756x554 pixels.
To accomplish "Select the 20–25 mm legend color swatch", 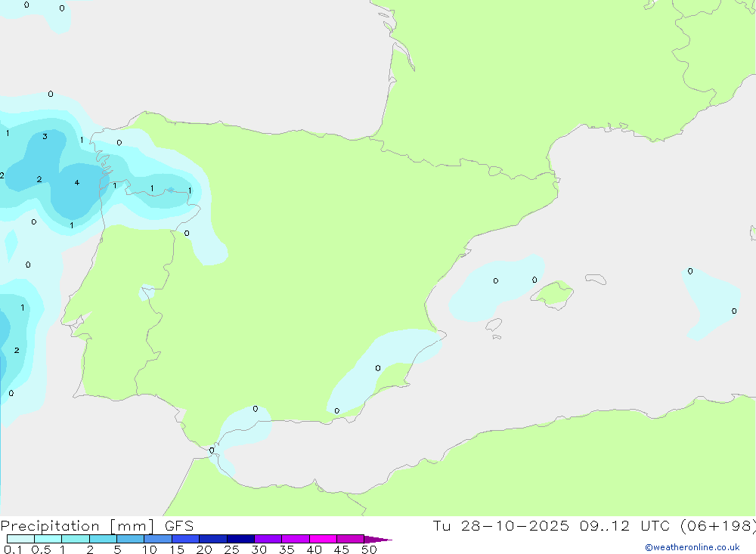I will [212, 539].
